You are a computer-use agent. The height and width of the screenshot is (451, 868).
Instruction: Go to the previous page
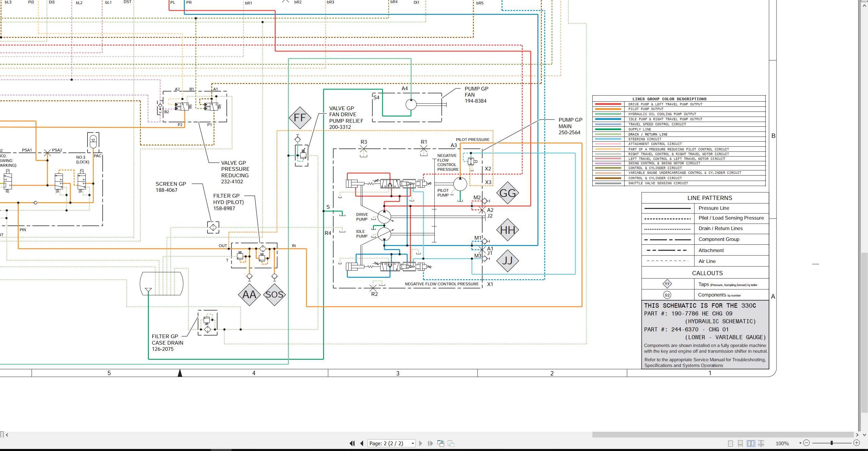tap(362, 443)
